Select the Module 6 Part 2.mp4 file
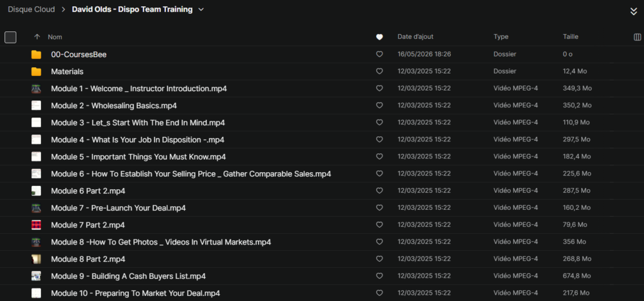 (88, 191)
